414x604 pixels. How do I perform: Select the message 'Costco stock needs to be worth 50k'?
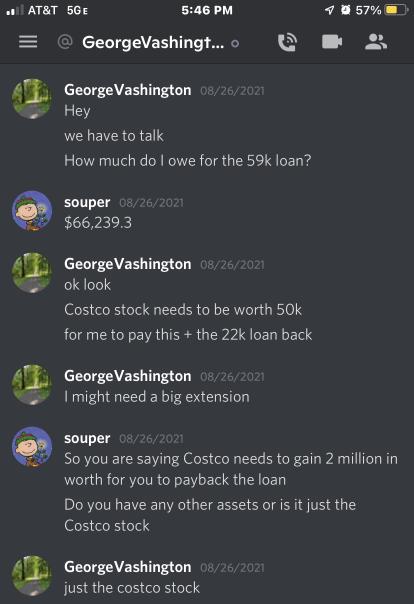[x=183, y=310]
